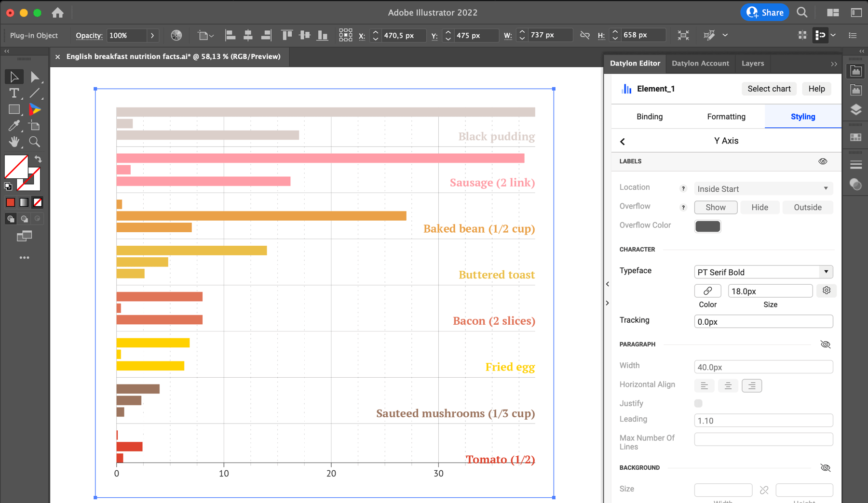Image resolution: width=868 pixels, height=503 pixels.
Task: Open the Location dropdown set to Inside Start
Action: tap(763, 188)
